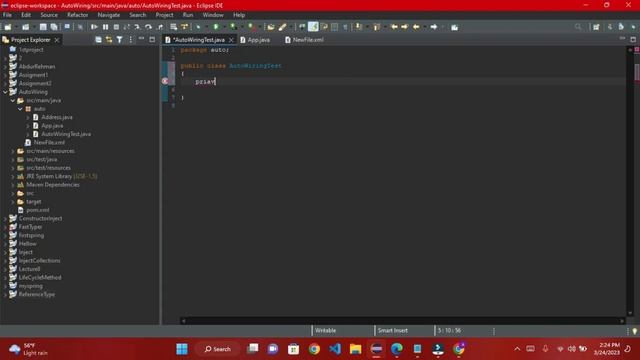
Task: Collapse the auto package node
Action: click(20, 109)
